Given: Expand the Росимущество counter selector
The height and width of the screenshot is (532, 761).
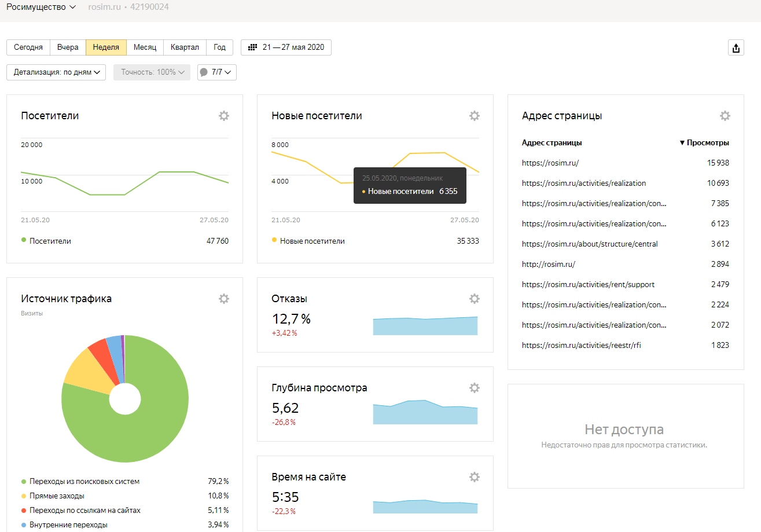Looking at the screenshot, I should point(41,8).
